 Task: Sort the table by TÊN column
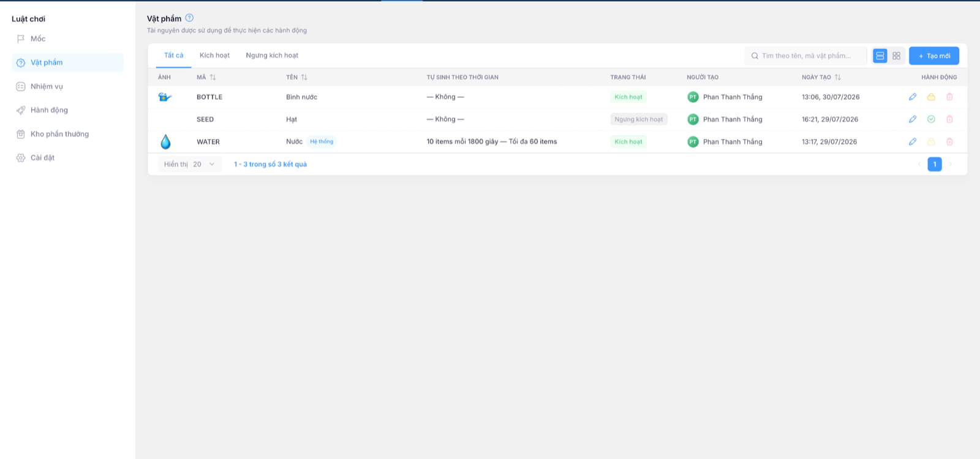304,77
